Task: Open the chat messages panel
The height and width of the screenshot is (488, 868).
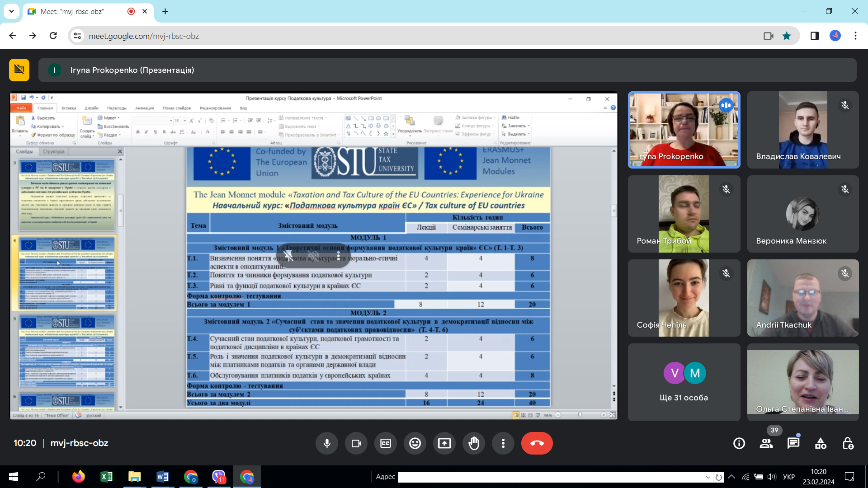Action: [793, 443]
